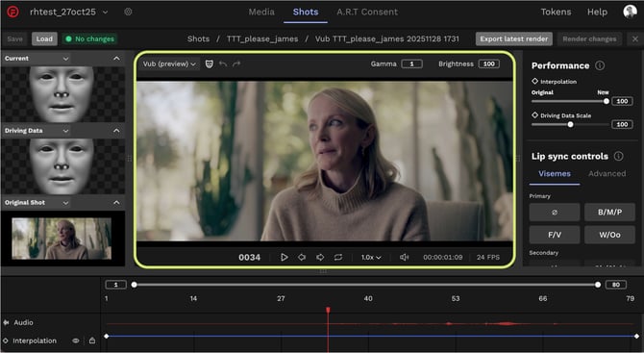Click the Driving Data Scale keyframe diamond
The height and width of the screenshot is (353, 644).
pyautogui.click(x=534, y=115)
